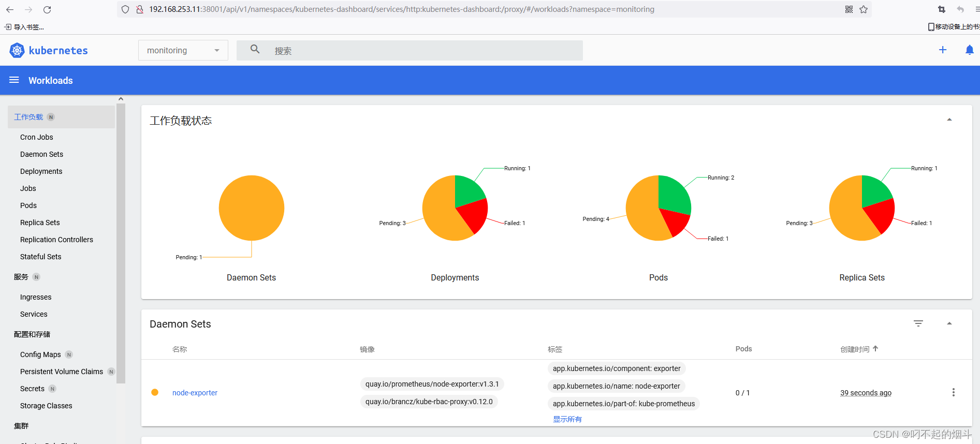Open 移动设备上的书签 bookmarks folder
The image size is (980, 444).
point(954,26)
